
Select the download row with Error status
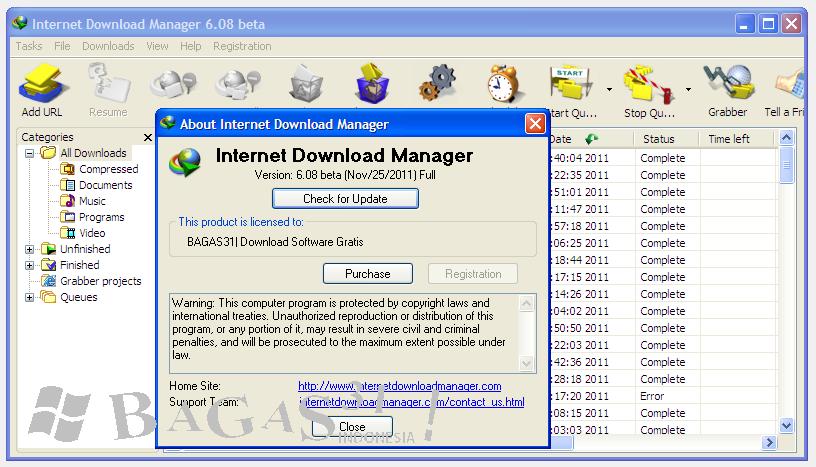[664, 396]
